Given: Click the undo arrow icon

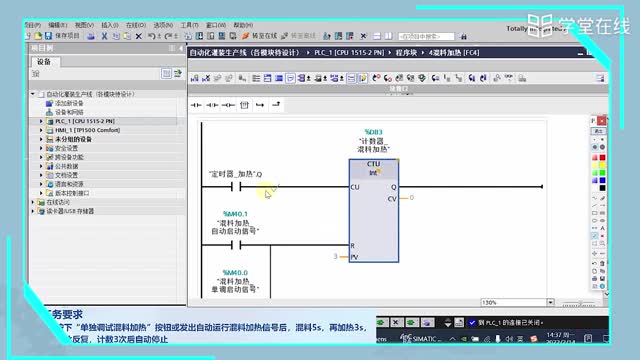Looking at the screenshot, I should 151,36.
